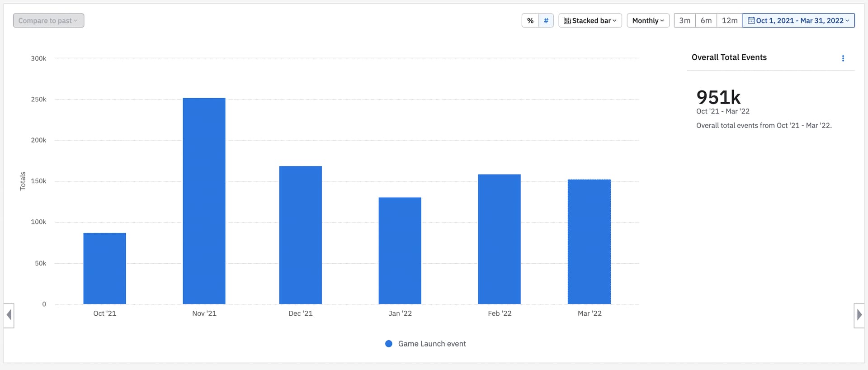Click the Oct '21 bar
The image size is (868, 370).
click(104, 268)
